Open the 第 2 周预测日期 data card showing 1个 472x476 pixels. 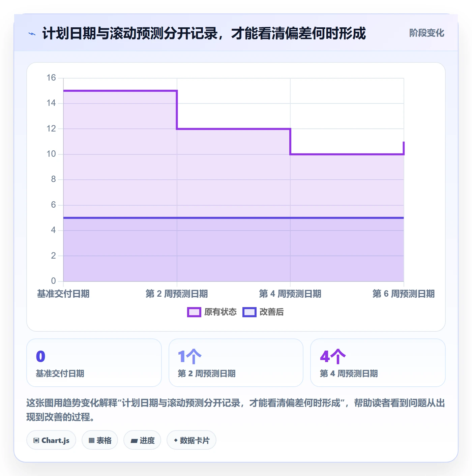click(236, 363)
